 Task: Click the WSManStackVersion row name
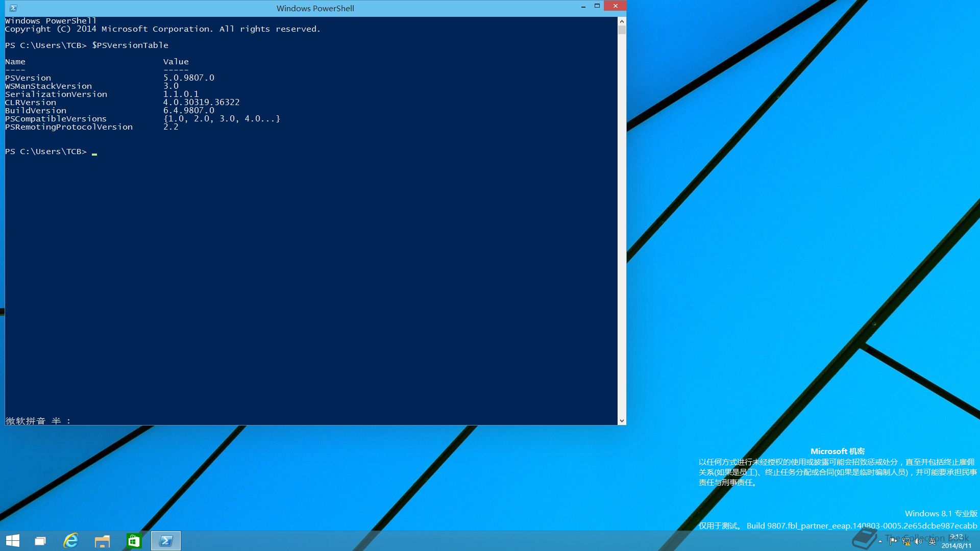point(48,86)
